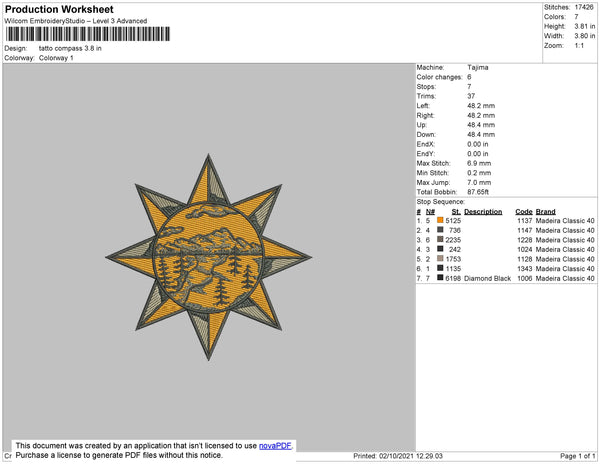Click 'Diamond Black' description in stop 7

(488, 278)
